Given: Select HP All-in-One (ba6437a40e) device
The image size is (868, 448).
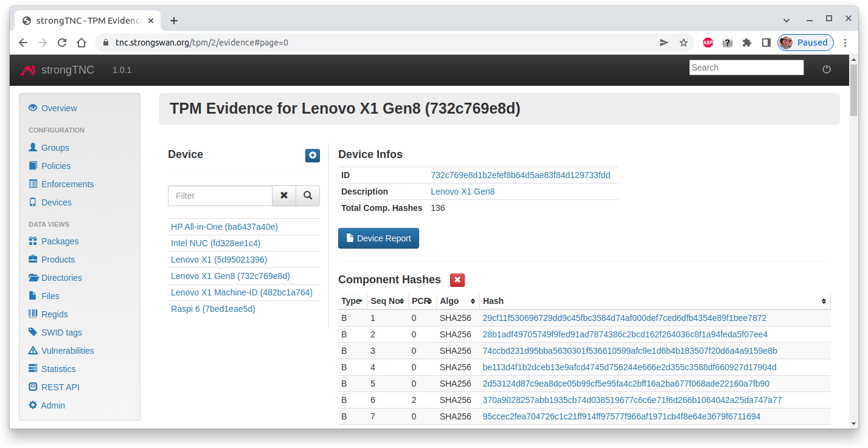Looking at the screenshot, I should 224,227.
